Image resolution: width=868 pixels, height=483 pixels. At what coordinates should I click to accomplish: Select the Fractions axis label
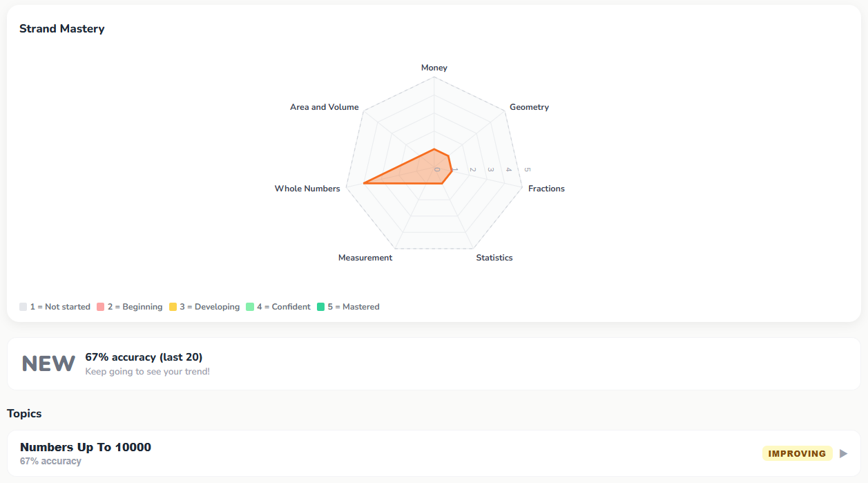(546, 189)
